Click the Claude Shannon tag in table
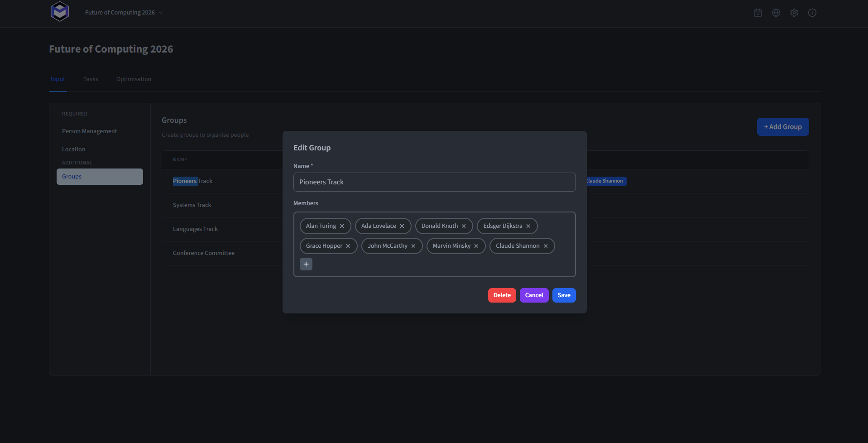868x443 pixels. click(x=606, y=181)
